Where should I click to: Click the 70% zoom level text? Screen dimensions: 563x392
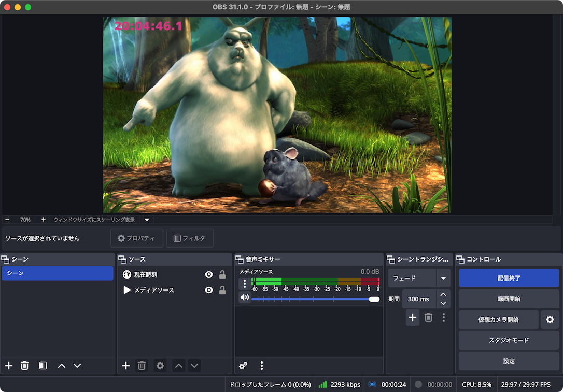pos(25,220)
